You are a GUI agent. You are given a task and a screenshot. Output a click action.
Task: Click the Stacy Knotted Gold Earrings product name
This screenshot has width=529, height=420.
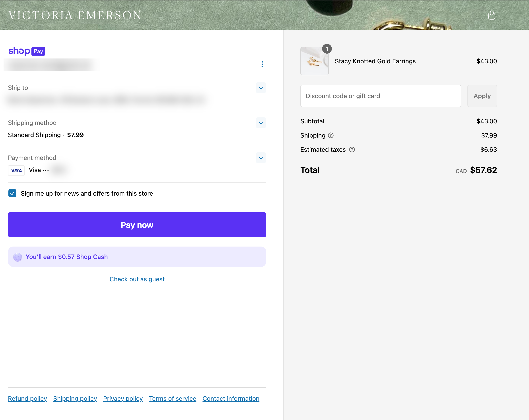pyautogui.click(x=375, y=61)
